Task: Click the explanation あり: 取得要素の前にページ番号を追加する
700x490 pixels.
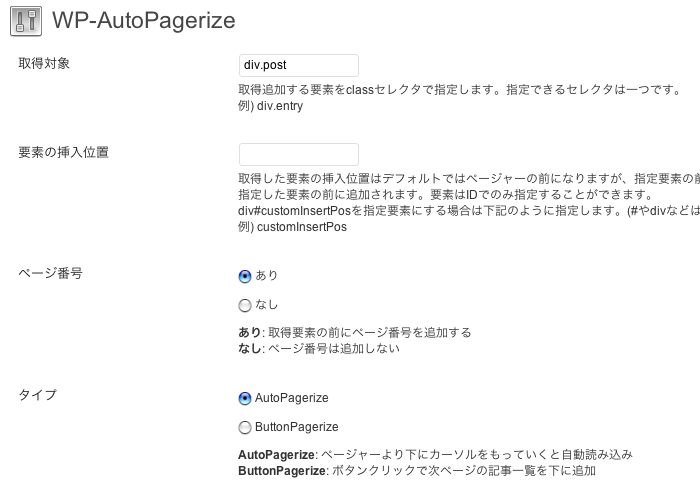Action: [355, 332]
